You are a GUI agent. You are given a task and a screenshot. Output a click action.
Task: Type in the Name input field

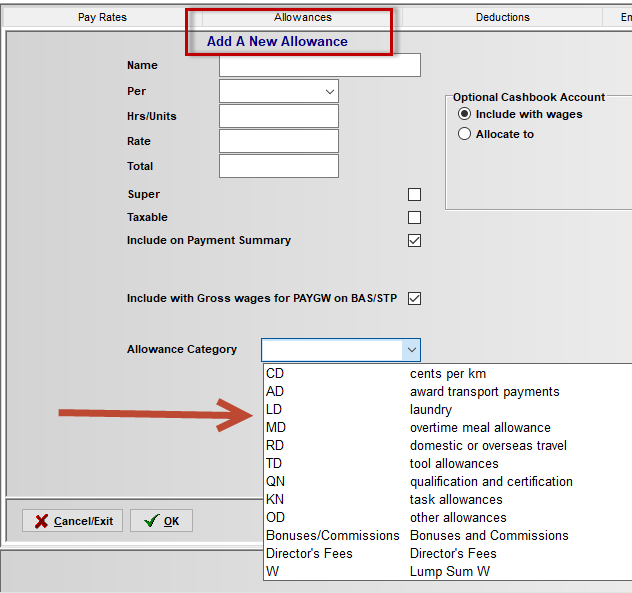pos(319,66)
